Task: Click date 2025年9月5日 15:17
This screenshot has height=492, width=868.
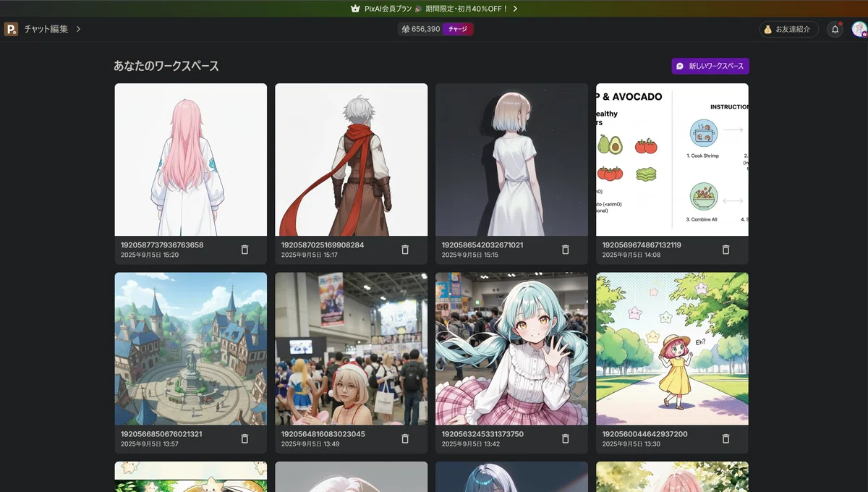Action: [x=310, y=255]
